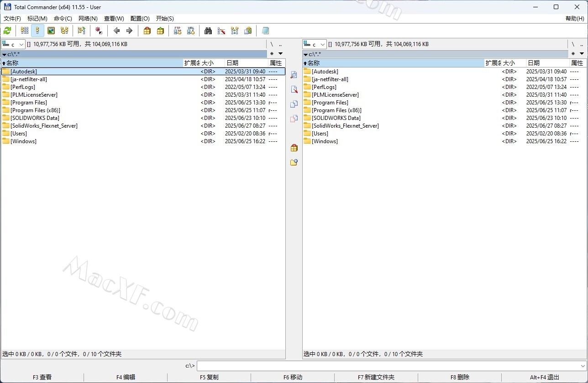Open the 查看(W) menu
The width and height of the screenshot is (588, 383).
click(114, 19)
